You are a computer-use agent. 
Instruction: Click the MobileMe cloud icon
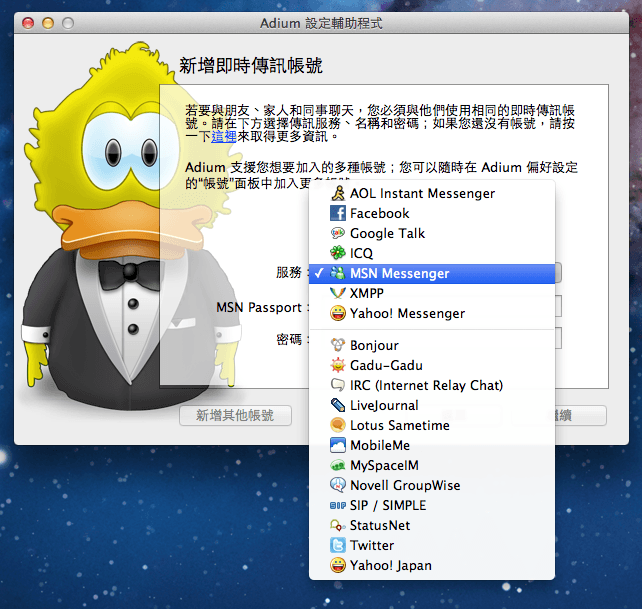[x=338, y=445]
